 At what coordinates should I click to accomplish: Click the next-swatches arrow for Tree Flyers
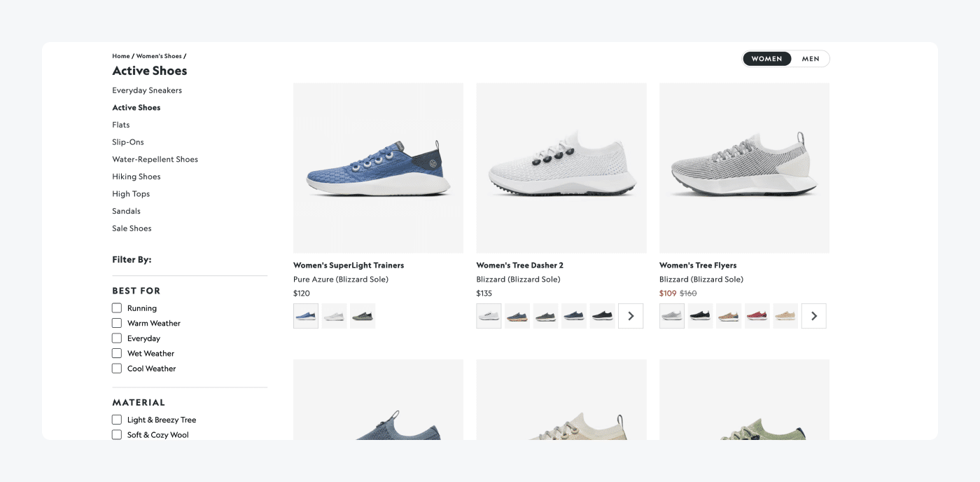click(x=813, y=315)
